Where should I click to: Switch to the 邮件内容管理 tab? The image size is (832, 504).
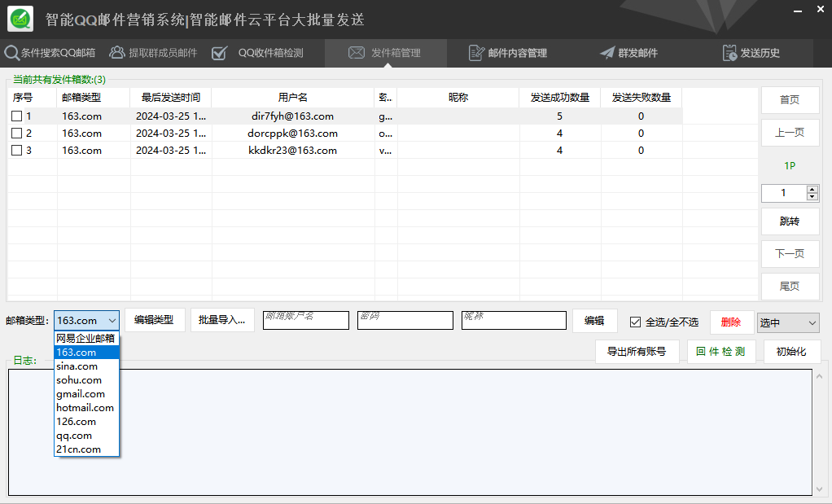(x=508, y=53)
